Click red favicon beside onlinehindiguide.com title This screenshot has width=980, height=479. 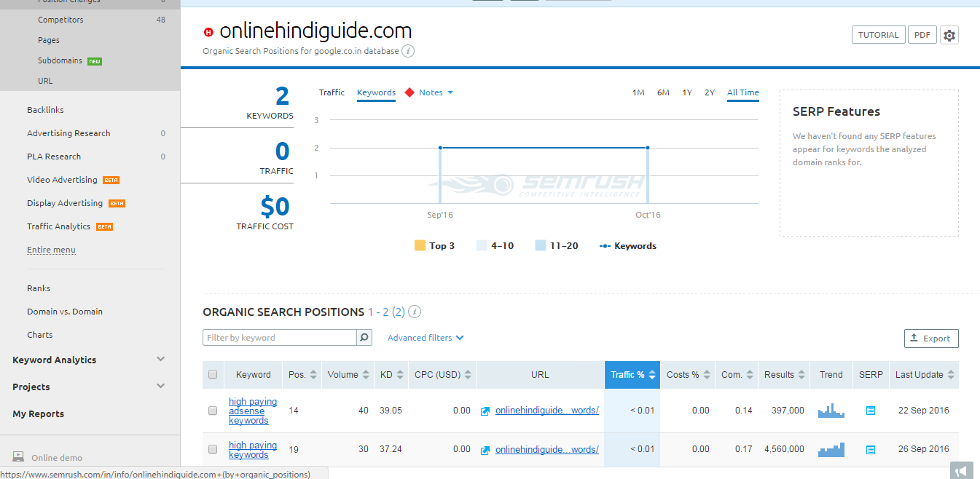209,32
